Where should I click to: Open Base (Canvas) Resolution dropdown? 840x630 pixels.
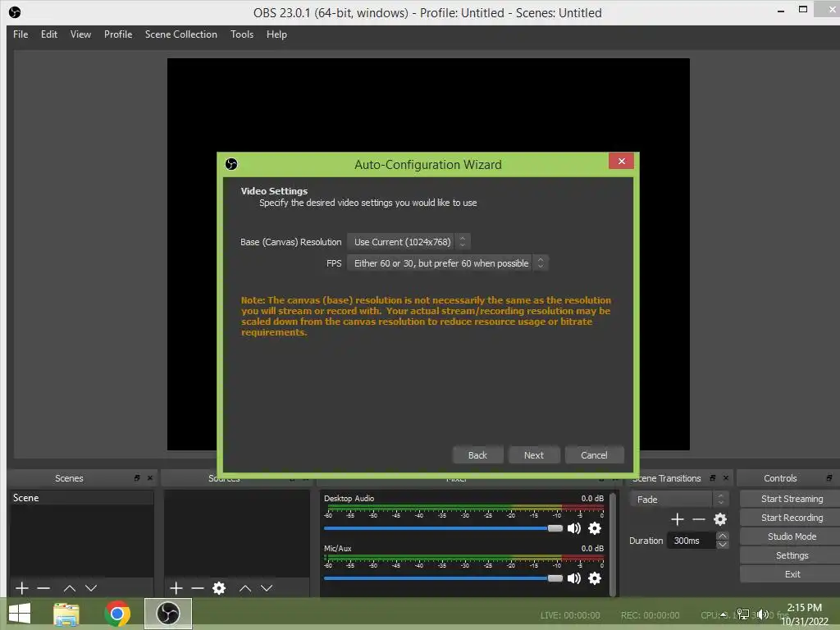pos(409,242)
